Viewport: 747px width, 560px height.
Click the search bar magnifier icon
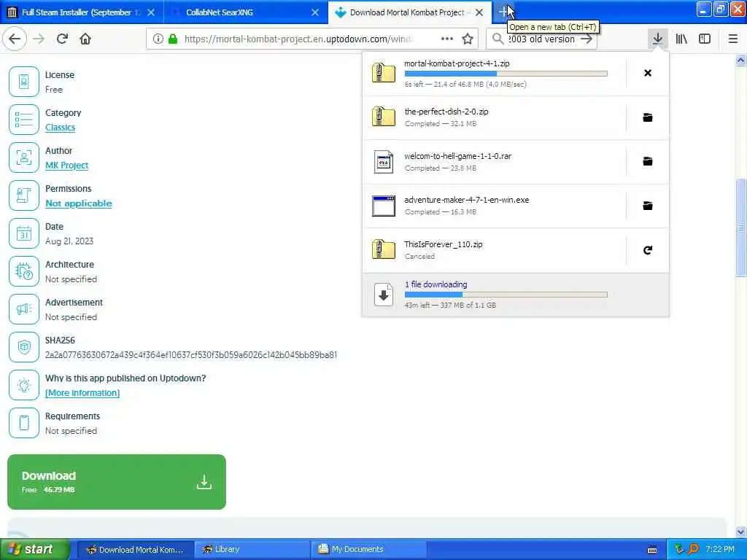click(498, 39)
